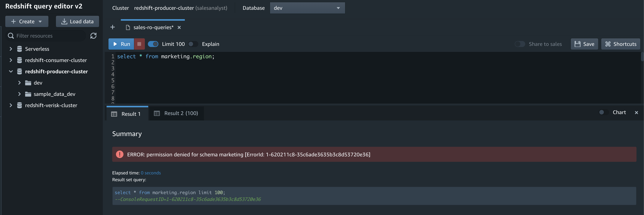Enable the Explain toggle
The image size is (644, 215).
click(x=193, y=44)
